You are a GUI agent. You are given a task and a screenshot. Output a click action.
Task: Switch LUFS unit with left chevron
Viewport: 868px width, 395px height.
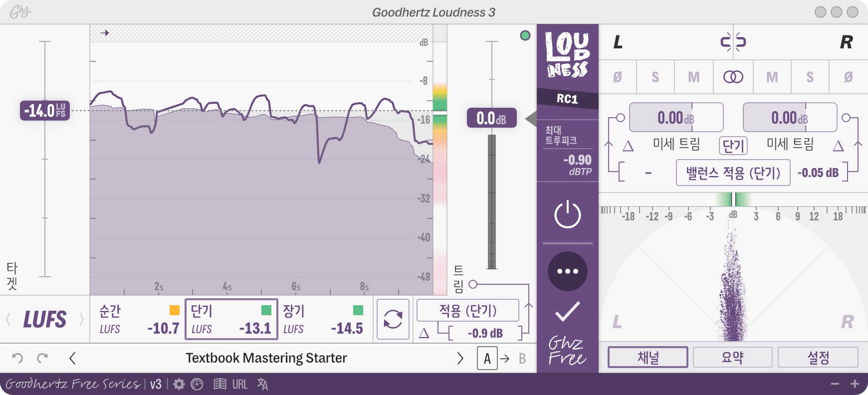click(8, 319)
